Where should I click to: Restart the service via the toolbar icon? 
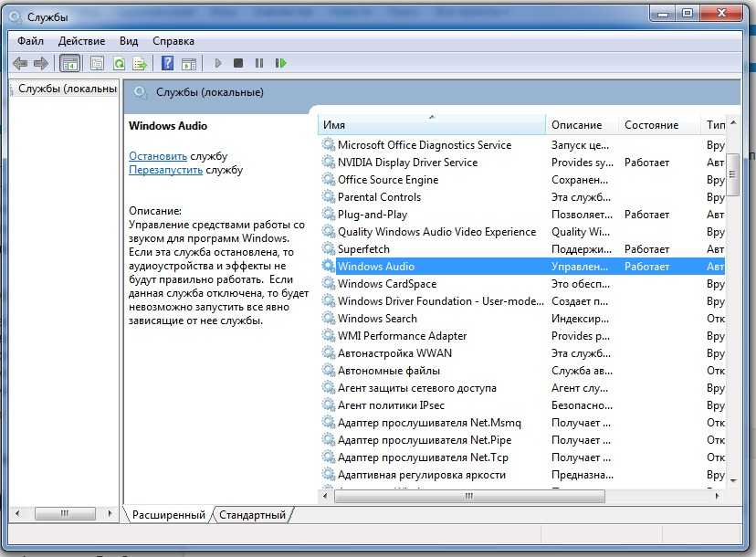coord(280,63)
